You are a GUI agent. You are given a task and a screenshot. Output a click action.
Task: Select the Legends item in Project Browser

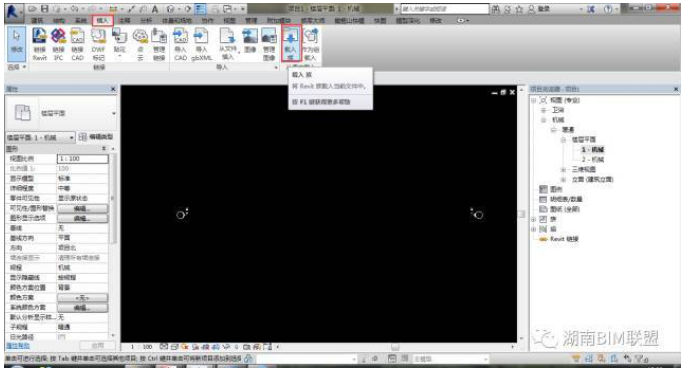556,189
